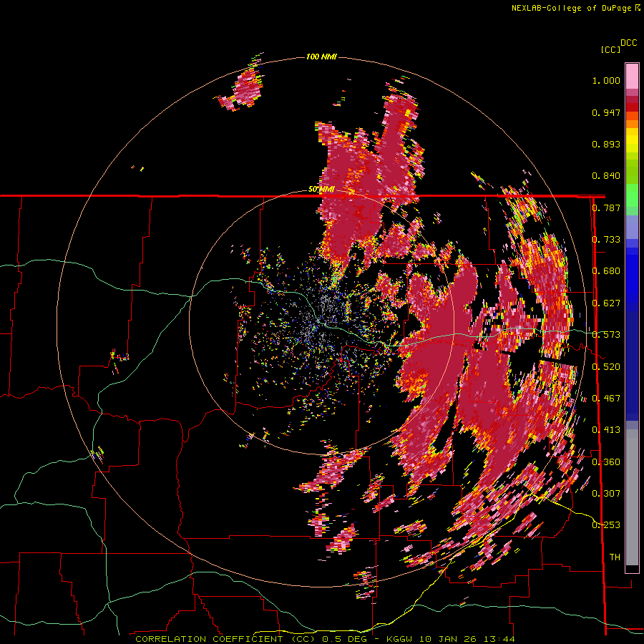Click the 1.000 legend value
Screen dimensions: 644x644
click(x=606, y=80)
